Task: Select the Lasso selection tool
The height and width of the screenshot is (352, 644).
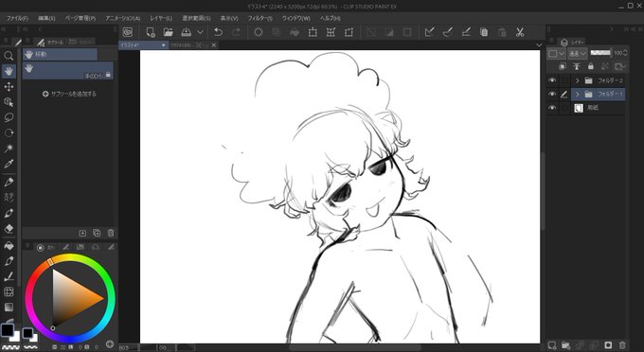Action: click(9, 117)
